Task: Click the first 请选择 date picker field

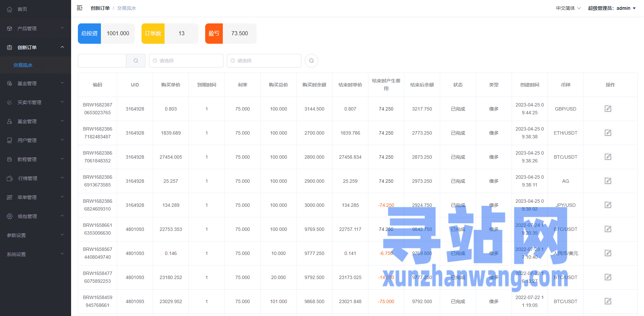Action: pyautogui.click(x=186, y=61)
